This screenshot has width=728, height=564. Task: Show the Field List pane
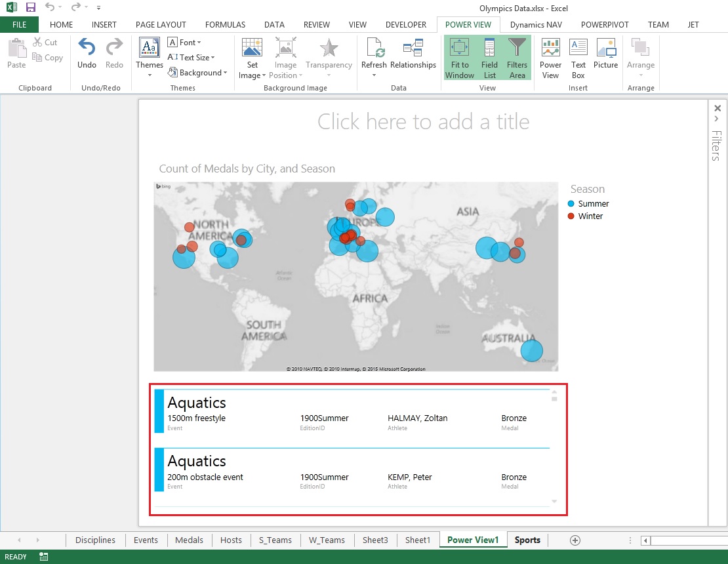tap(489, 56)
